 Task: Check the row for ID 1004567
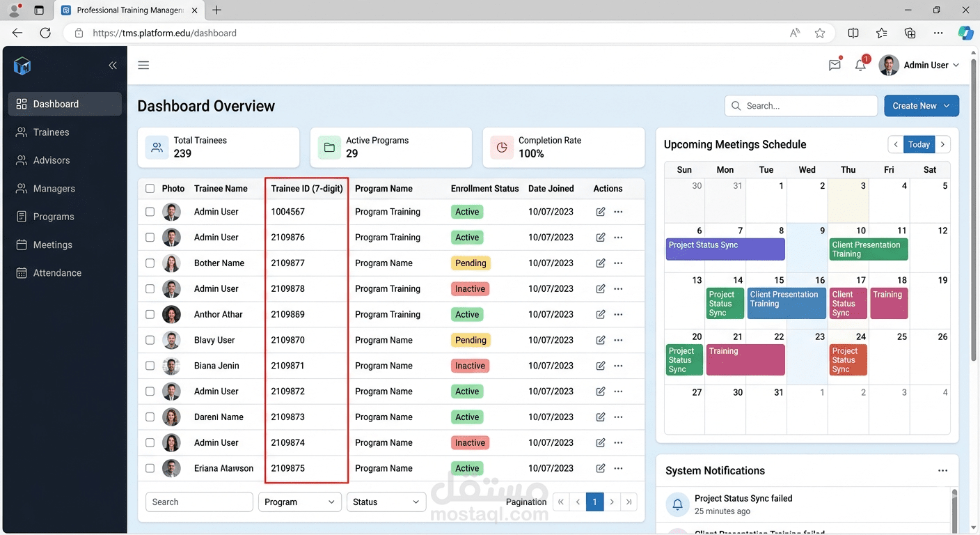point(150,212)
